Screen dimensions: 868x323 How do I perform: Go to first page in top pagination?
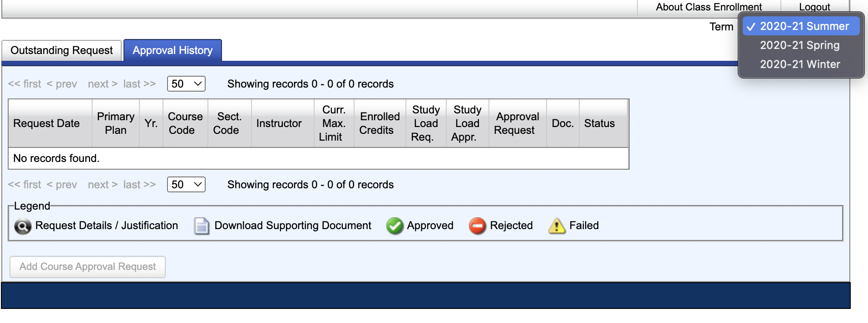point(25,84)
